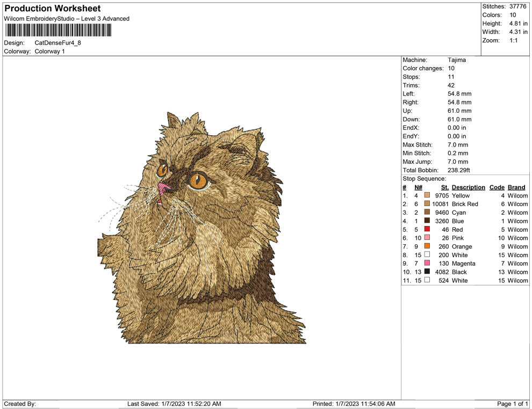Image resolution: width=532 pixels, height=409 pixels.
Task: Select the Yellow thread swatch in stop sequence
Action: click(x=426, y=195)
